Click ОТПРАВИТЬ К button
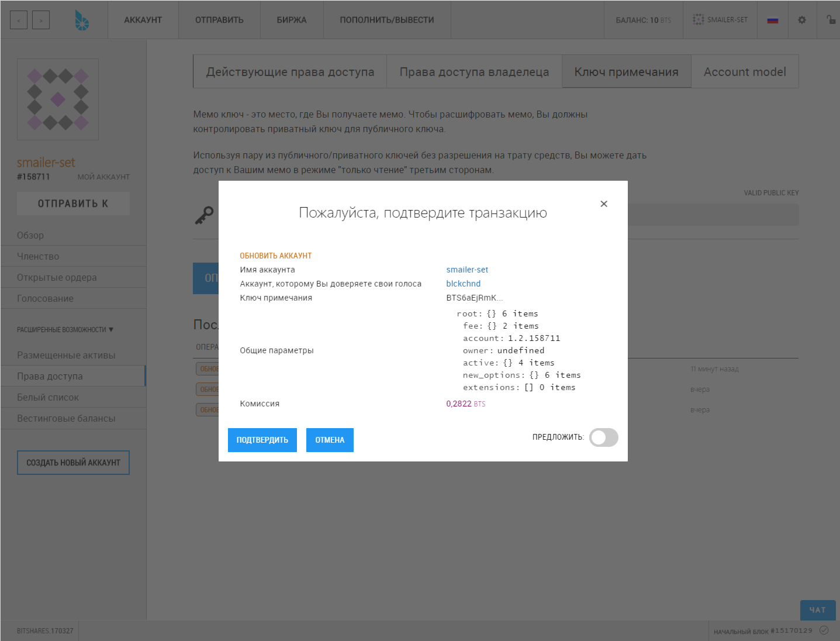 click(x=73, y=204)
